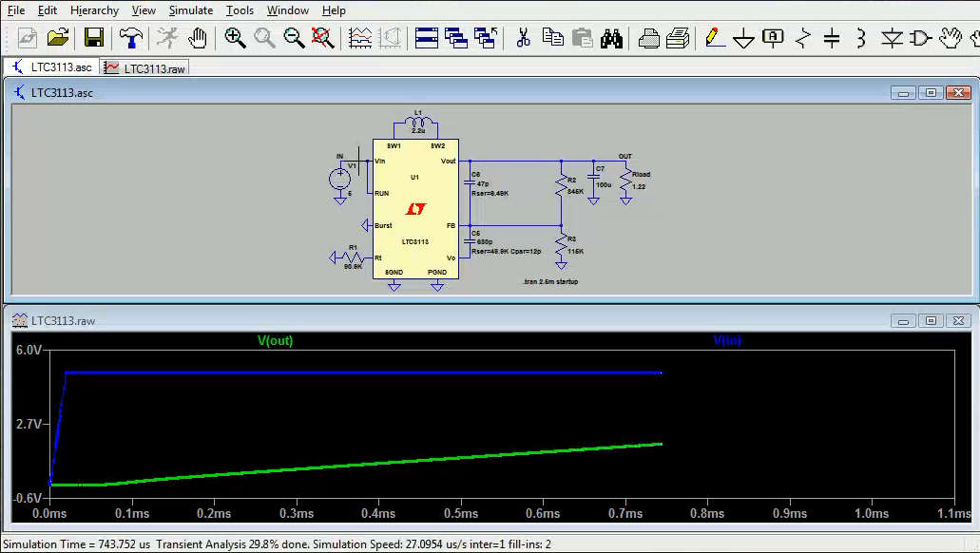Halt the simulation with the hand icon

(198, 38)
